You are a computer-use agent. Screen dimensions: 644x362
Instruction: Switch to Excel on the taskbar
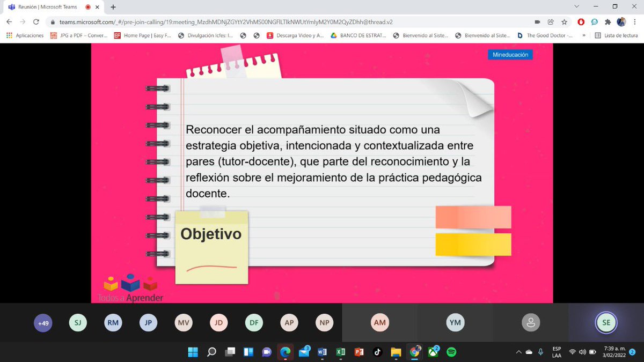(x=340, y=352)
